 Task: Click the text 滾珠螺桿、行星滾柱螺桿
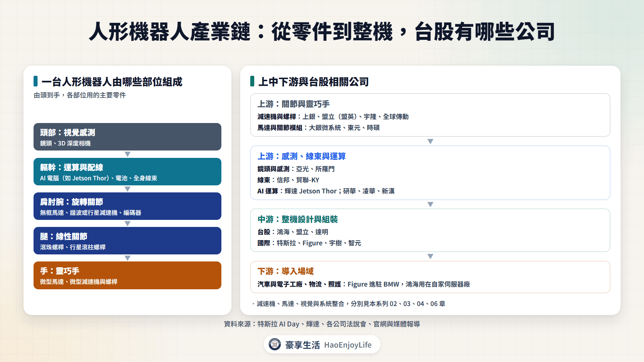pos(73,247)
